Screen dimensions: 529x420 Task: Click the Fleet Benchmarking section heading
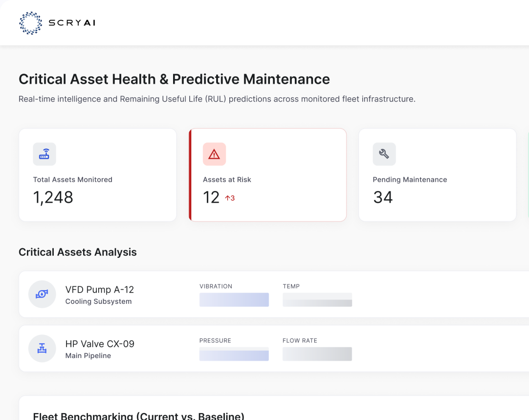click(x=139, y=416)
